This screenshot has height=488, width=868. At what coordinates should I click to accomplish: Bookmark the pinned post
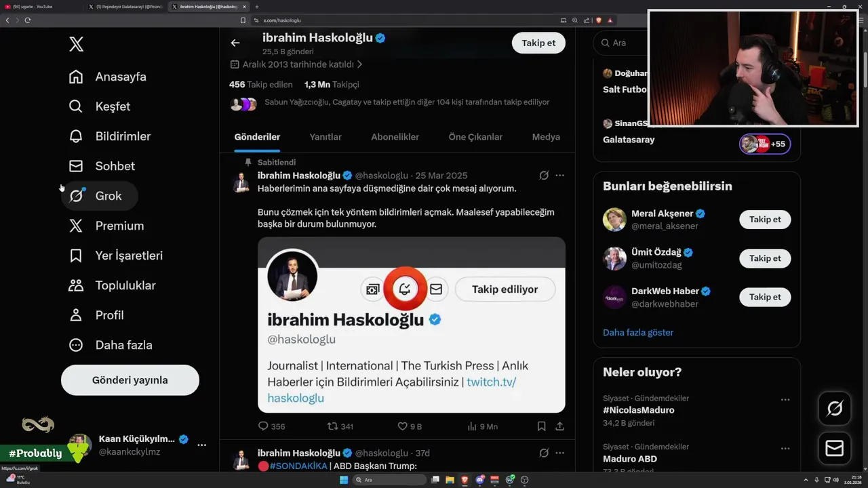pos(541,426)
